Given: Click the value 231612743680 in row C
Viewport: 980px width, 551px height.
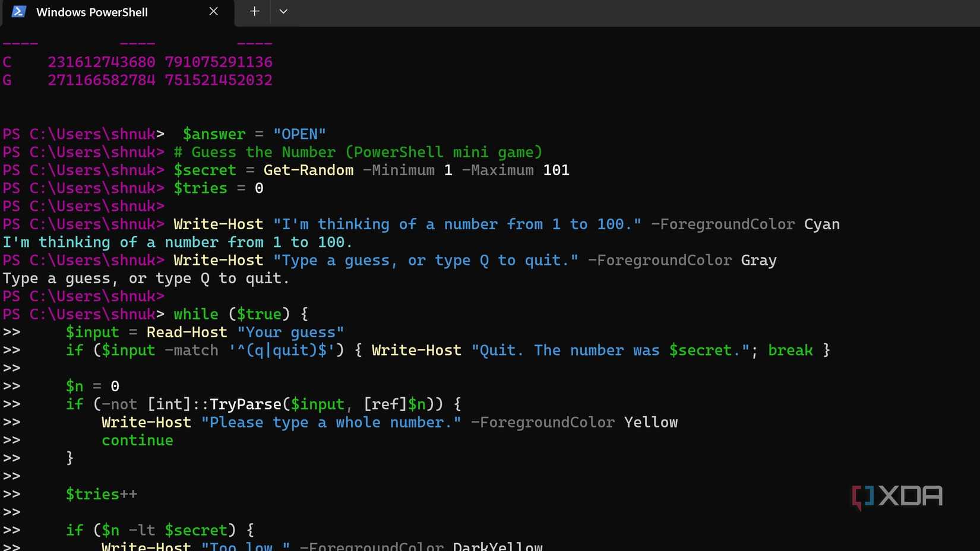Looking at the screenshot, I should tap(101, 62).
